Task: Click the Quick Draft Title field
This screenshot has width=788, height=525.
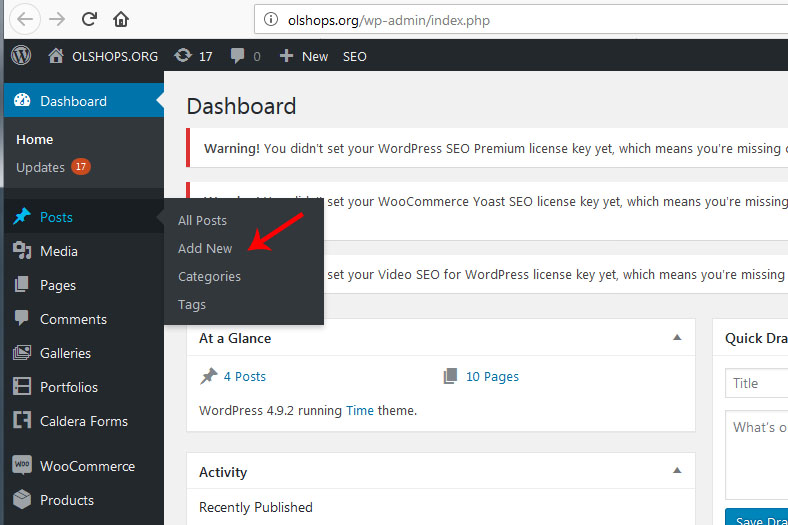Action: (756, 383)
